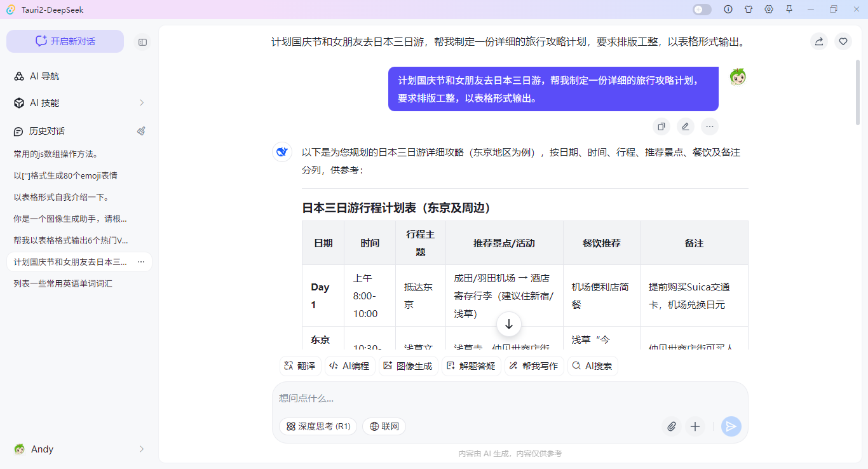Share the conversation via the share icon

(818, 41)
